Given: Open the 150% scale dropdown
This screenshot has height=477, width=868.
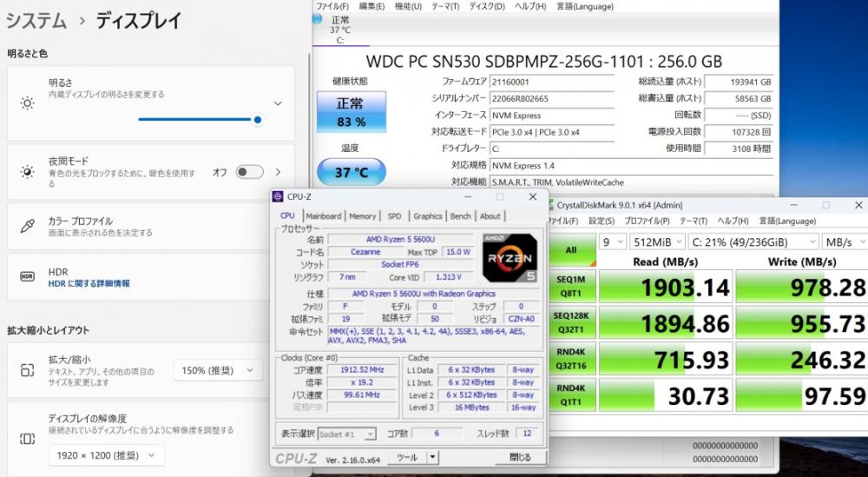Looking at the screenshot, I should tap(218, 370).
